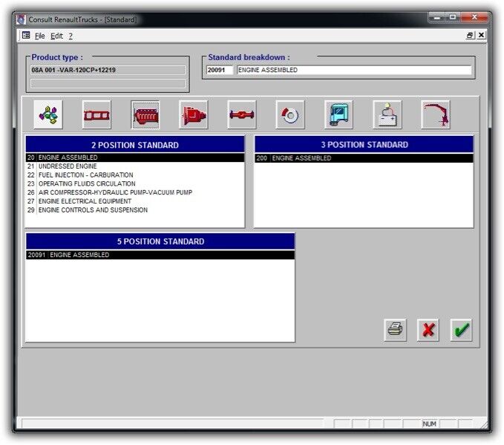Screen dimensions: 504x445
Task: Choose 23 OPERATING FLUIDS CIRCULATION row
Action: [86, 183]
